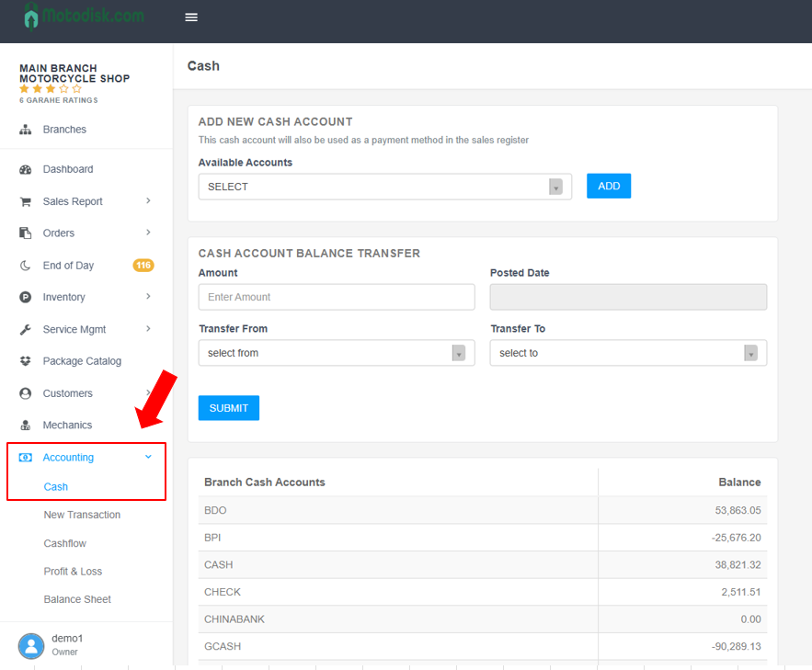812x670 pixels.
Task: Click the Posted Date field
Action: pos(627,297)
